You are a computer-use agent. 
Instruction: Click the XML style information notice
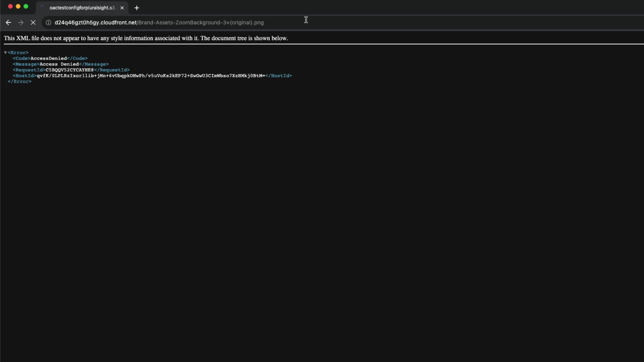click(x=146, y=38)
